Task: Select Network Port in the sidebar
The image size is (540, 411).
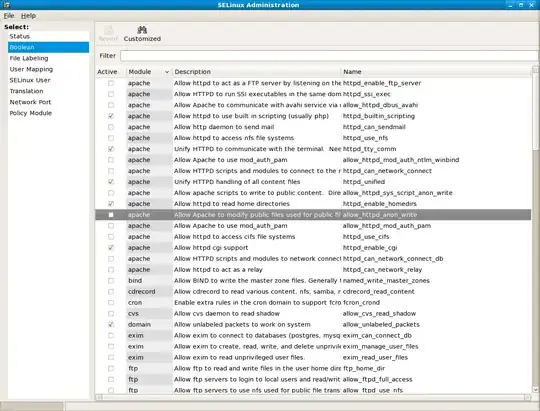Action: pos(30,102)
